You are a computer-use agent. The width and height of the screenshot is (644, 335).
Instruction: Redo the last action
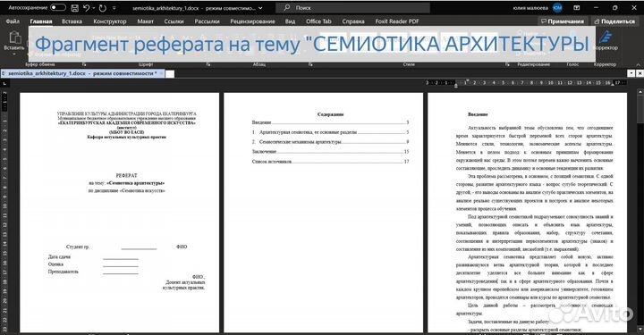103,8
